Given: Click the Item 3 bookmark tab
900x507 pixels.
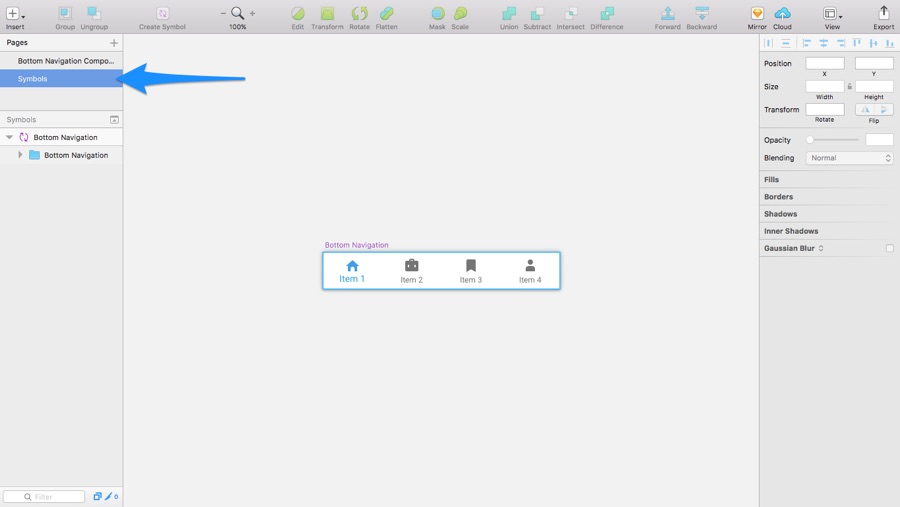Looking at the screenshot, I should point(471,272).
